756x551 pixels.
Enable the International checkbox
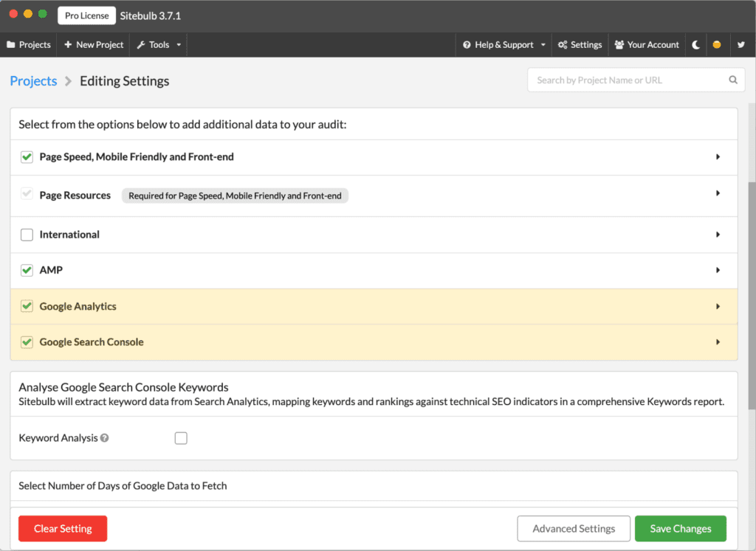27,235
